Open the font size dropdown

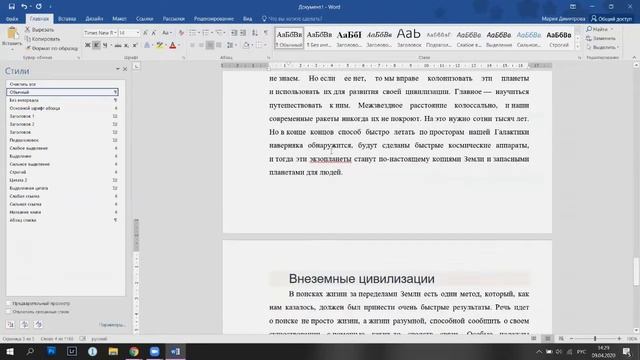click(138, 33)
